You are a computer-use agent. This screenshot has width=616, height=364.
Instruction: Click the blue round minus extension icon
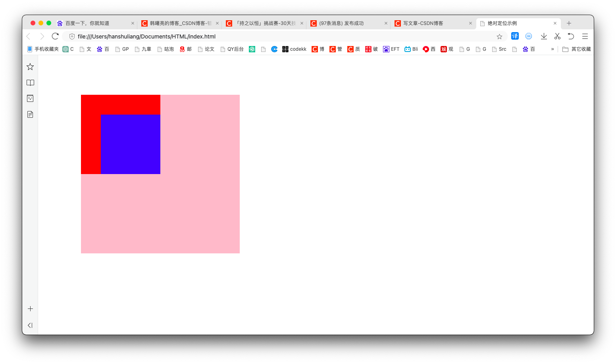pos(529,36)
